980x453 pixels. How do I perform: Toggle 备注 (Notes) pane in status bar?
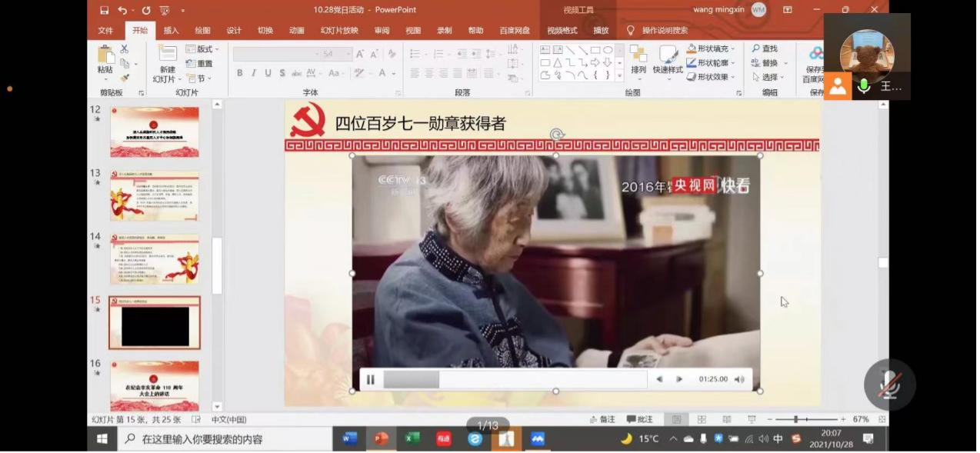(x=602, y=420)
